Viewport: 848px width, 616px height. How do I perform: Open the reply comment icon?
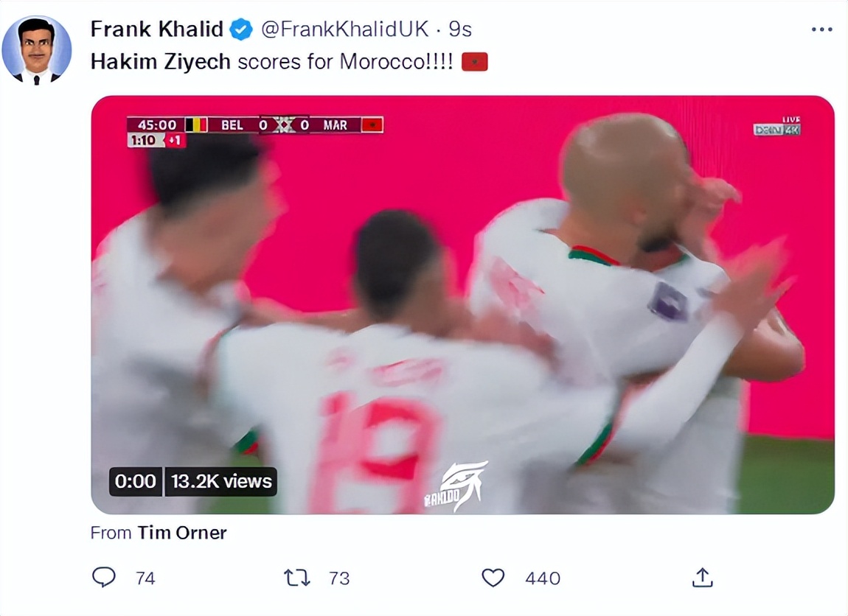coord(104,577)
